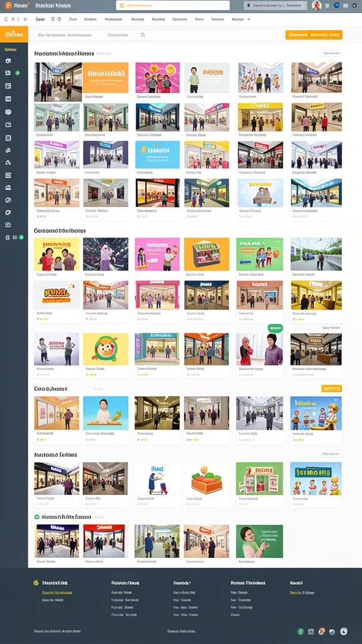This screenshot has width=362, height=644.
Task: Open the gray dropdown box in the top header
Action: [275, 5]
